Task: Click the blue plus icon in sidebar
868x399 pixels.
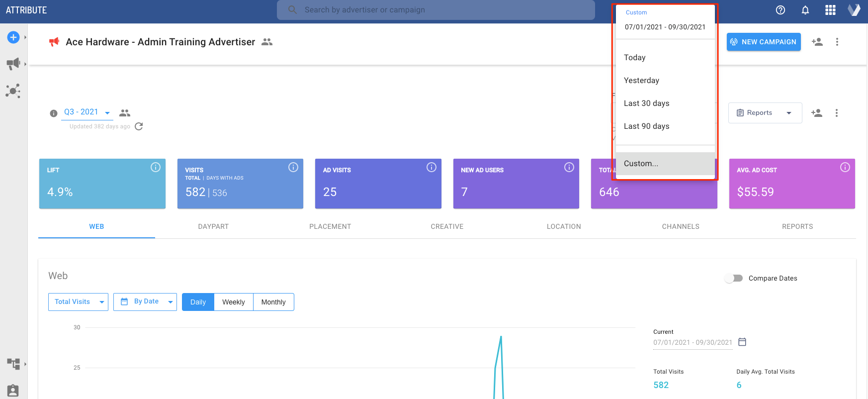Action: [13, 37]
